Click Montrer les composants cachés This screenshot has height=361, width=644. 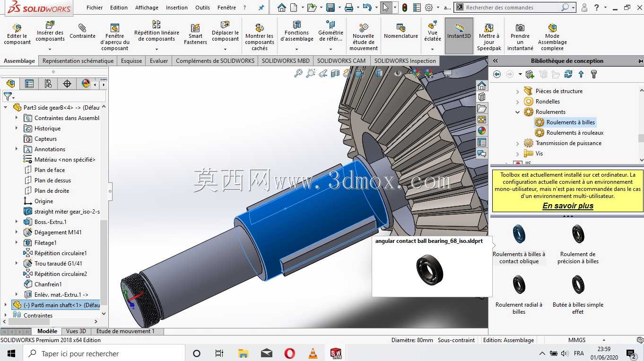(259, 37)
